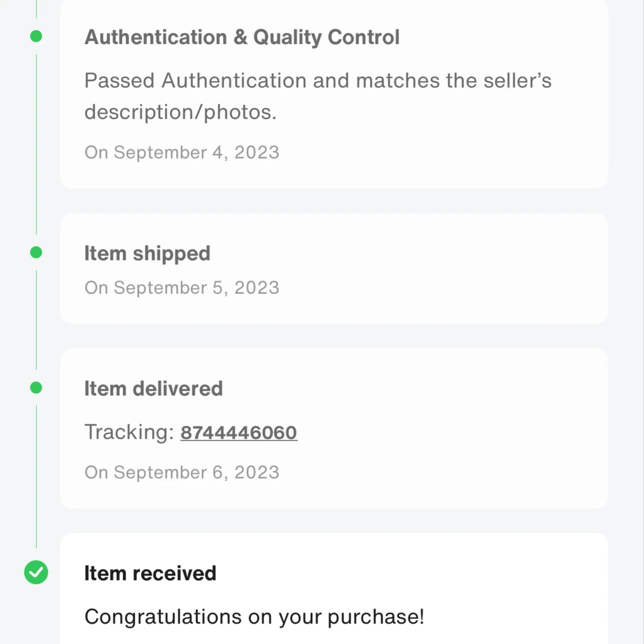Click the On September 4, 2023 date
The height and width of the screenshot is (644, 644).
[x=182, y=153]
